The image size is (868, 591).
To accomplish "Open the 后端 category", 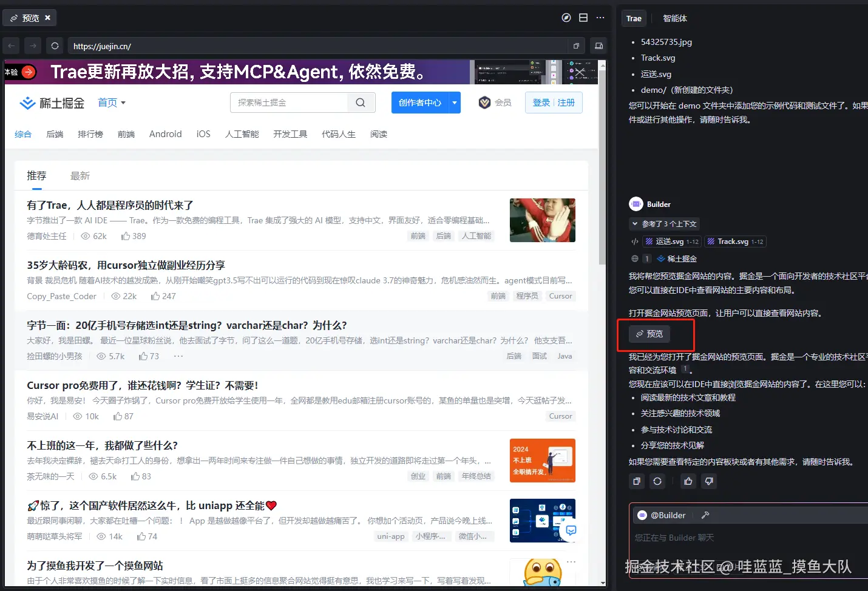I will pos(55,134).
